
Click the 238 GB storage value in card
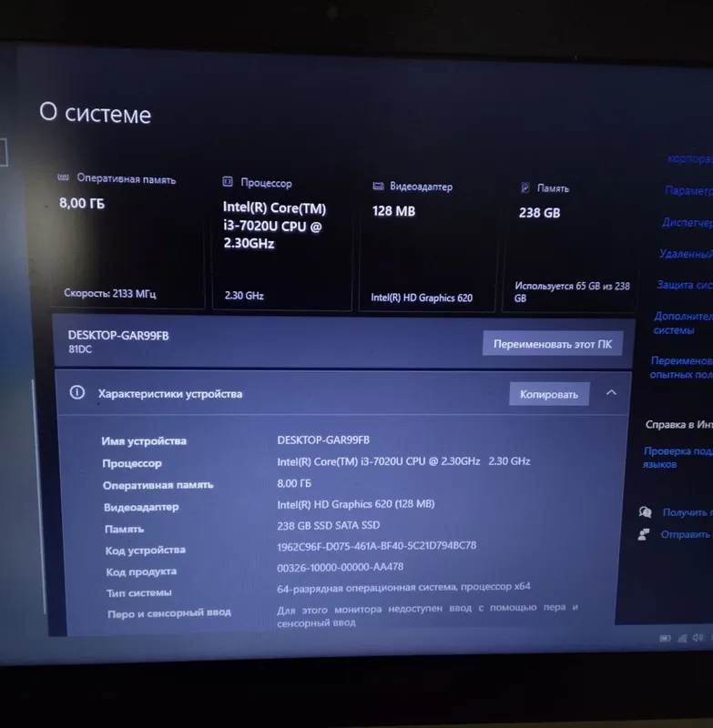coord(539,213)
